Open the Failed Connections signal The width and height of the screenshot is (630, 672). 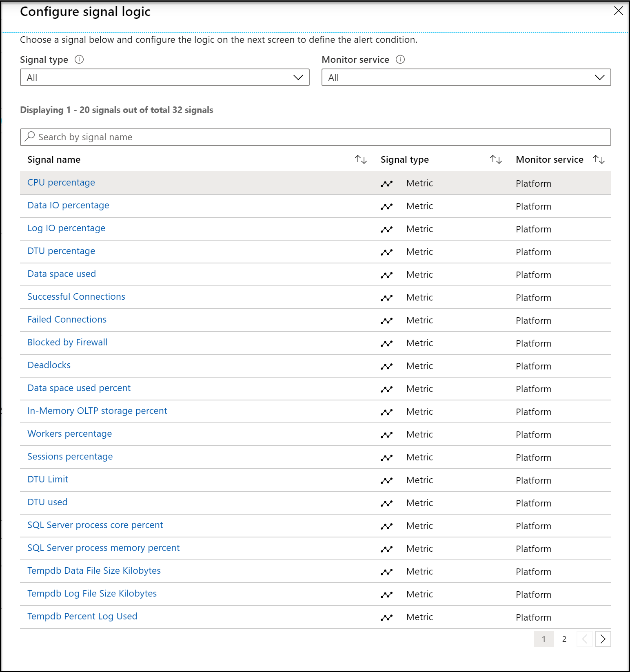coord(67,320)
